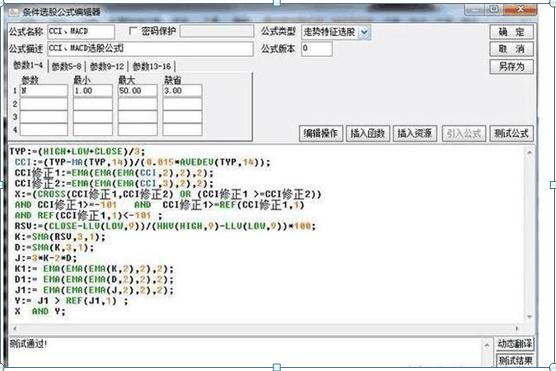Click the 取消 button

(x=511, y=49)
